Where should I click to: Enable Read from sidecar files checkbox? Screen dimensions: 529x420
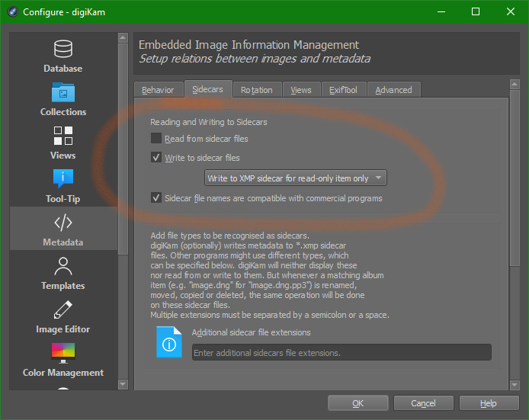(156, 139)
